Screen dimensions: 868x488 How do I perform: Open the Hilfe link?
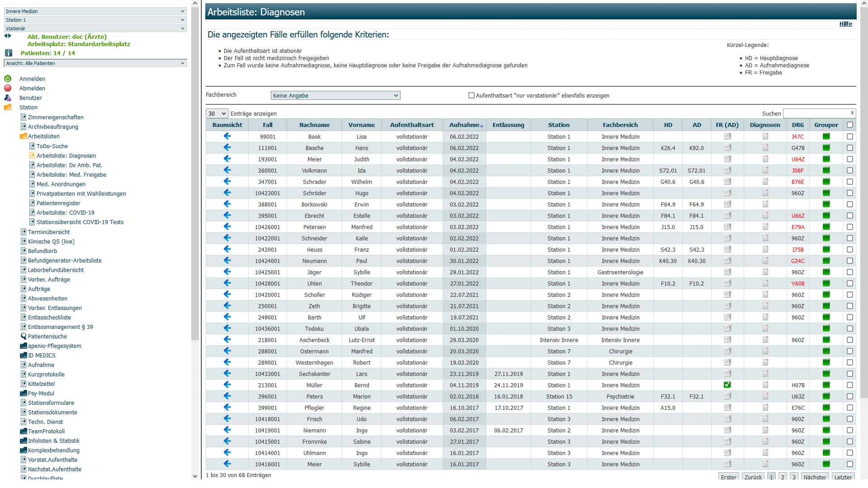[x=845, y=24]
